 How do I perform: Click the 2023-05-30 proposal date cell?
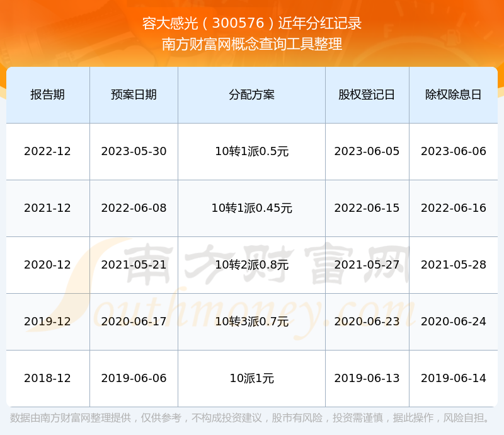pos(134,151)
